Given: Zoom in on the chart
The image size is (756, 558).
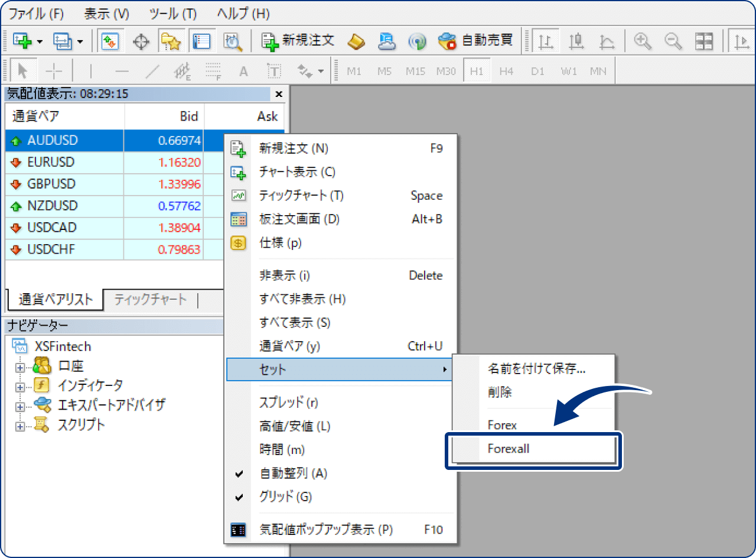Looking at the screenshot, I should tap(643, 41).
